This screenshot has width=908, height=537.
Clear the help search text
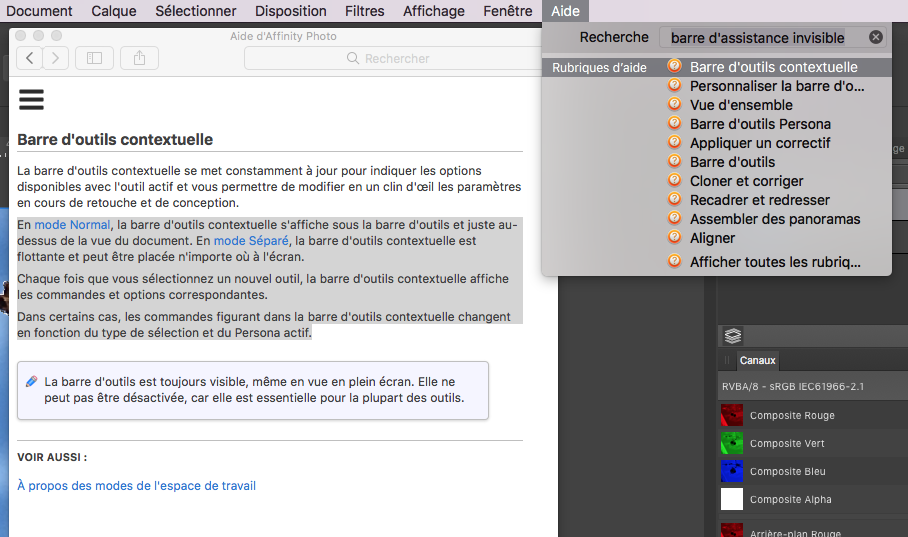pos(876,37)
